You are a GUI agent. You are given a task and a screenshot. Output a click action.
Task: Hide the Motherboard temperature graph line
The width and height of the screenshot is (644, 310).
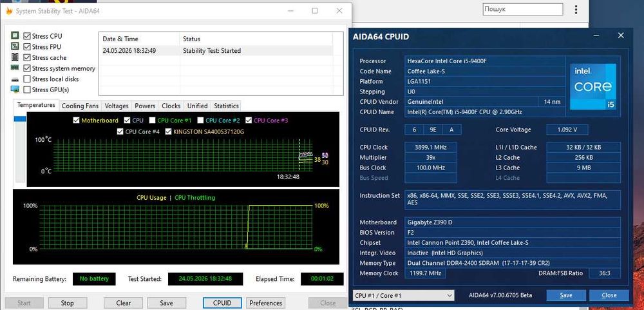coord(76,121)
